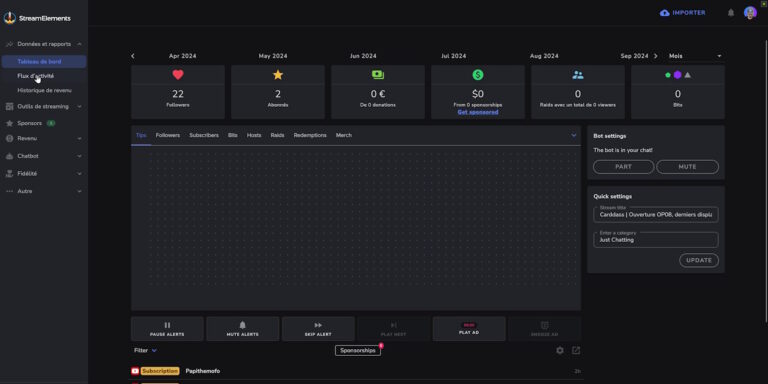768x384 pixels.
Task: Switch to the Followers tab
Action: point(168,135)
